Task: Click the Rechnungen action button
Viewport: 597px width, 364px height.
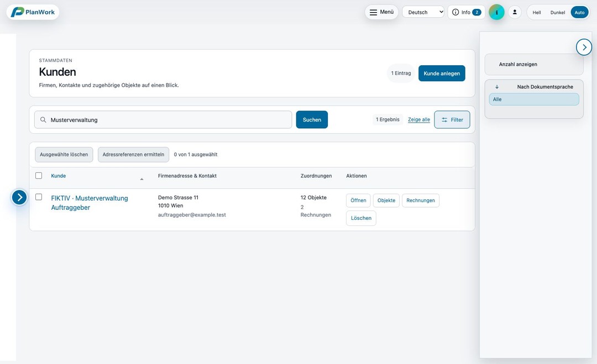Action: point(420,201)
